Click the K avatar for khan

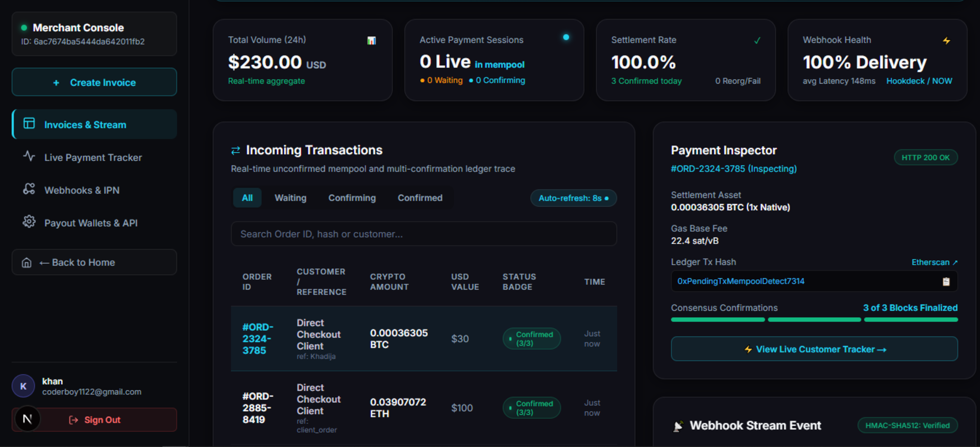23,386
